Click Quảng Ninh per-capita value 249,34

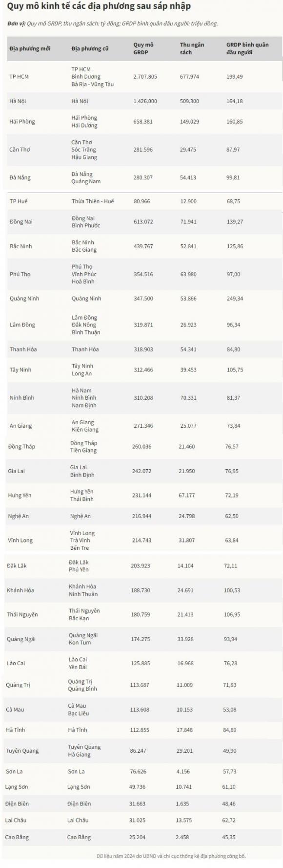coord(235,299)
